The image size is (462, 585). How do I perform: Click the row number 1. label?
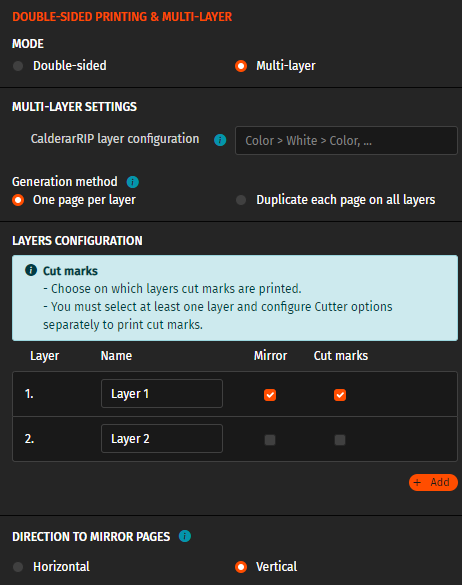click(29, 394)
